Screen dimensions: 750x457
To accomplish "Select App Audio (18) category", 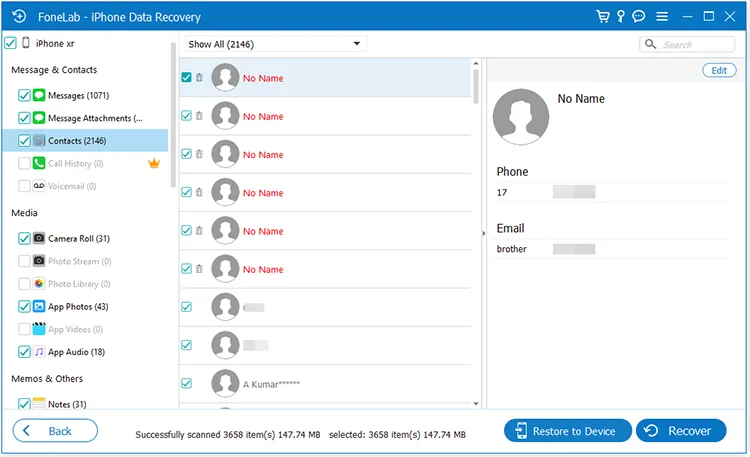I will [77, 352].
